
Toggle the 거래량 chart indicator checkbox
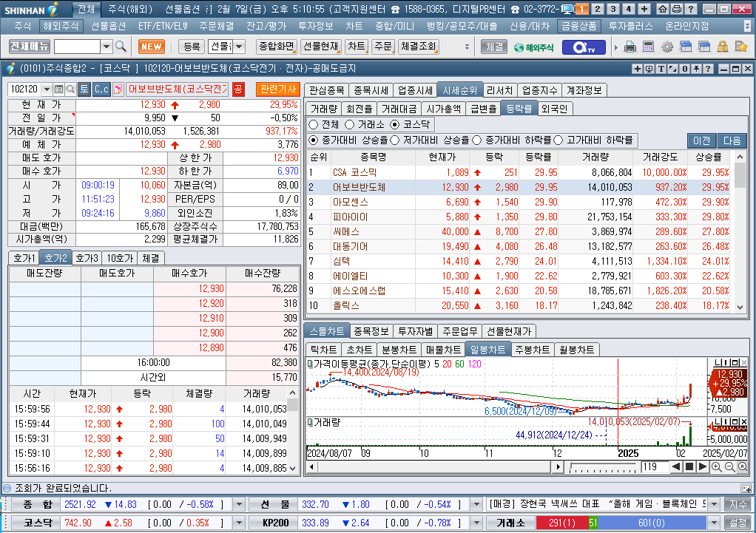pos(310,422)
